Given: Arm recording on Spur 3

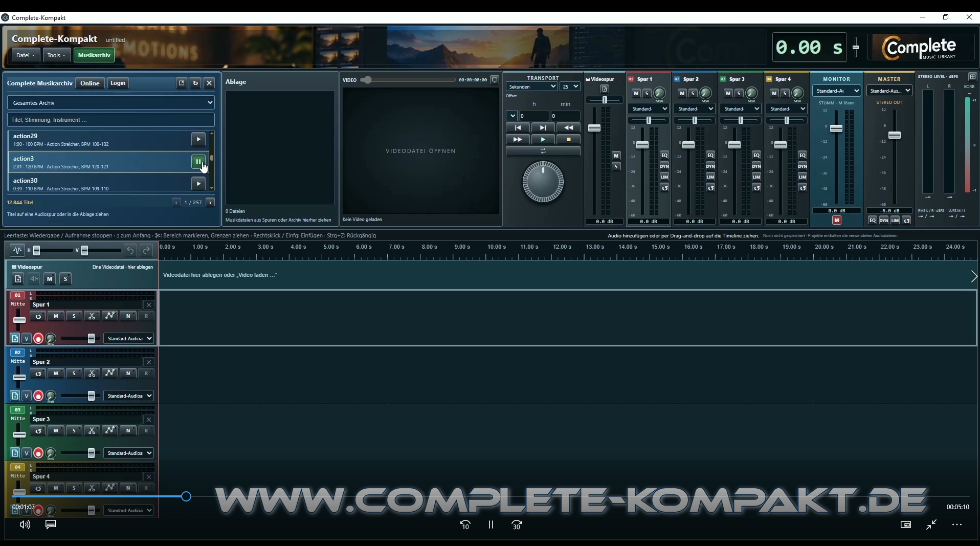Looking at the screenshot, I should (38, 453).
